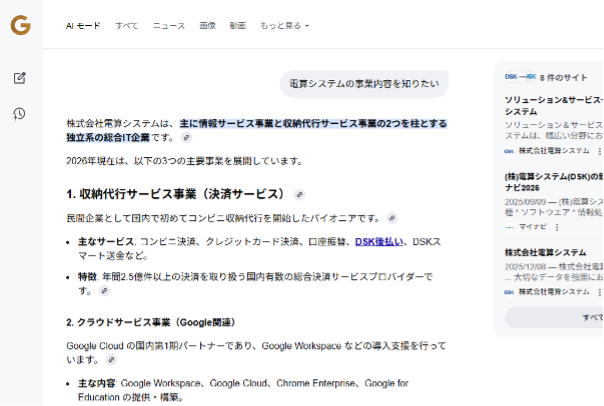Click date 2025/12/08 in source card
Viewport: 604px width, 406px height.
point(523,267)
